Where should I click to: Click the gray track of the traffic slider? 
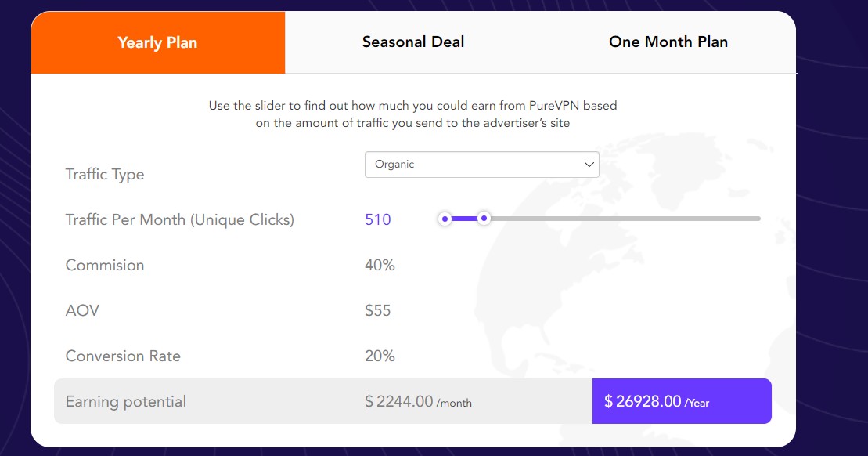tap(626, 219)
